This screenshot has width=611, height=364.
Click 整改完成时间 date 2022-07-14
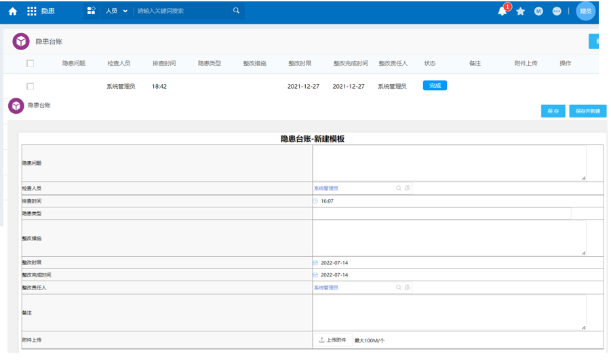(334, 275)
